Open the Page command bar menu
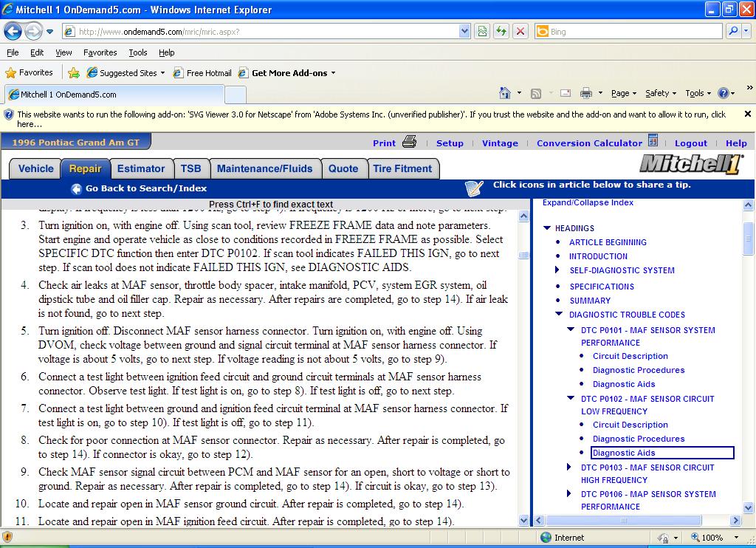Screen dimensions: 756x548 (x=624, y=93)
